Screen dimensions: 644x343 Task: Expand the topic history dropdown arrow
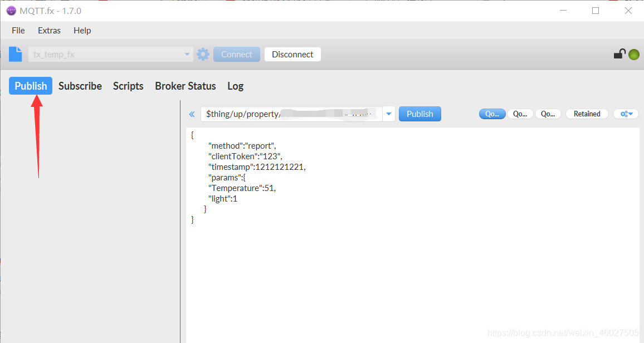388,114
